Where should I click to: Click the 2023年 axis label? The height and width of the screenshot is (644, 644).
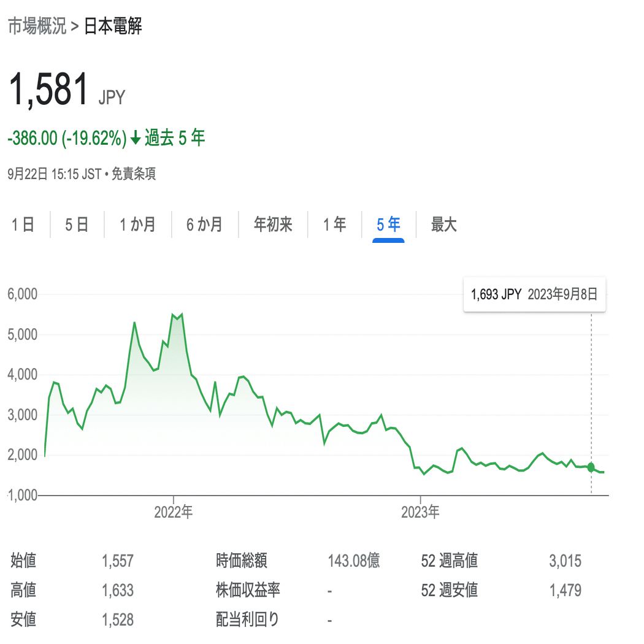point(420,512)
